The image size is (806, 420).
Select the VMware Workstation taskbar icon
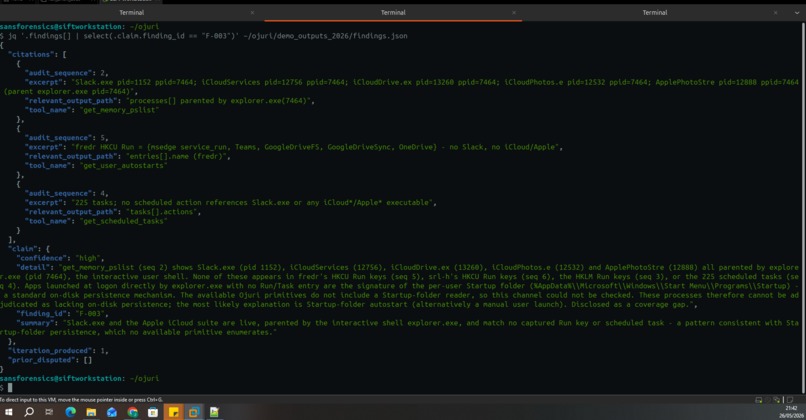coord(194,412)
